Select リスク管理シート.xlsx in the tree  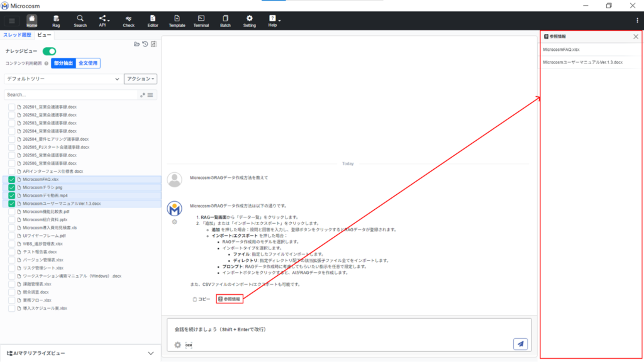43,268
